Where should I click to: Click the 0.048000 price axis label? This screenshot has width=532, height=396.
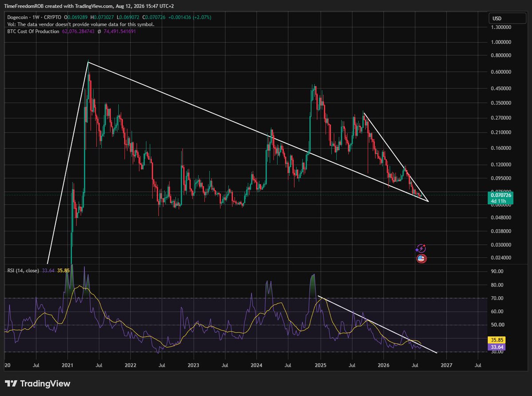(x=500, y=218)
